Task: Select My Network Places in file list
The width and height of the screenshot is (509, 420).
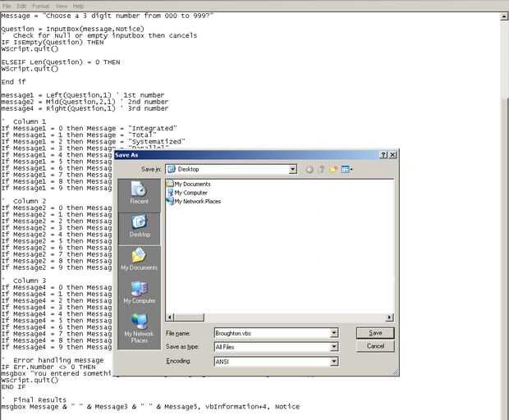Action: 194,201
